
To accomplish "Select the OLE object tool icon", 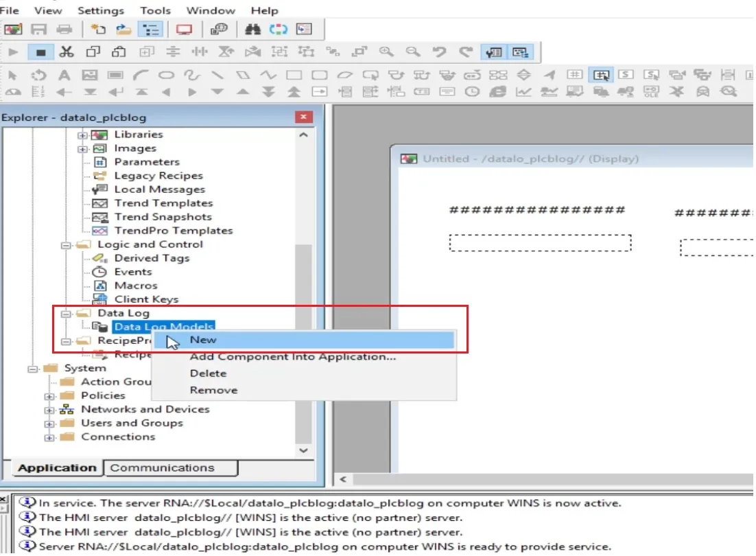I will (x=651, y=91).
